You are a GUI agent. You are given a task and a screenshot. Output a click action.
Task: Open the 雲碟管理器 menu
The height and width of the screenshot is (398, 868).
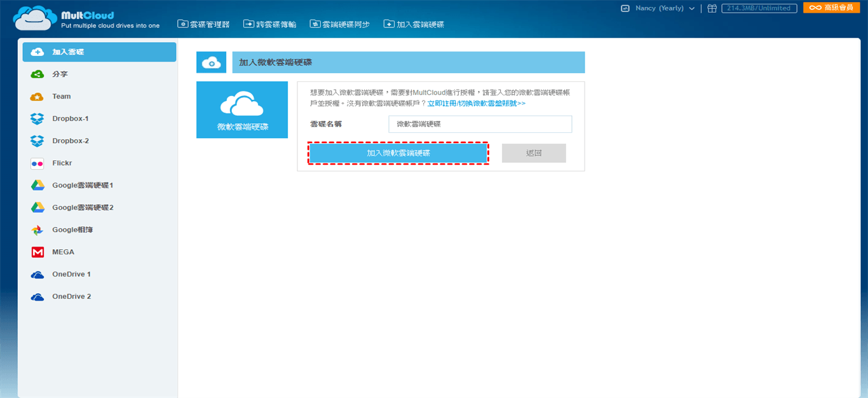pyautogui.click(x=203, y=24)
